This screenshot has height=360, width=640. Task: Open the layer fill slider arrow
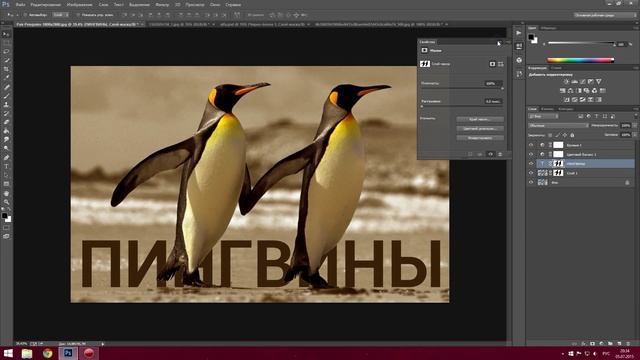pos(635,135)
